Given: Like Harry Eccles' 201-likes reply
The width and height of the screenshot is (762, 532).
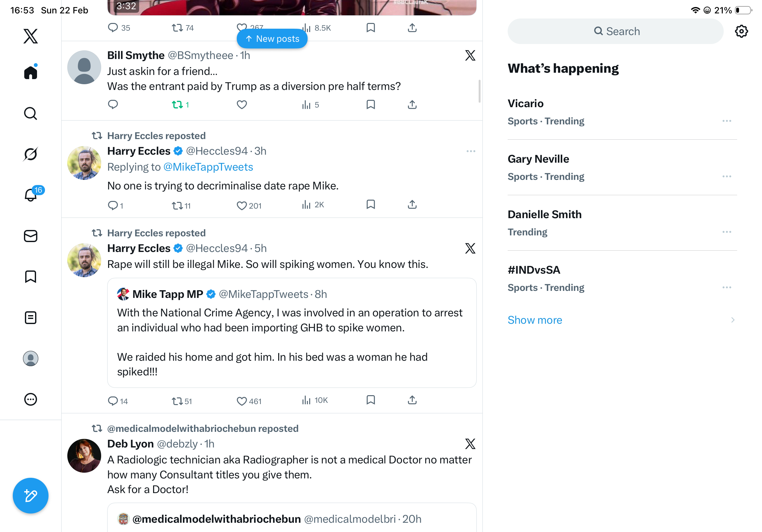Looking at the screenshot, I should [242, 206].
